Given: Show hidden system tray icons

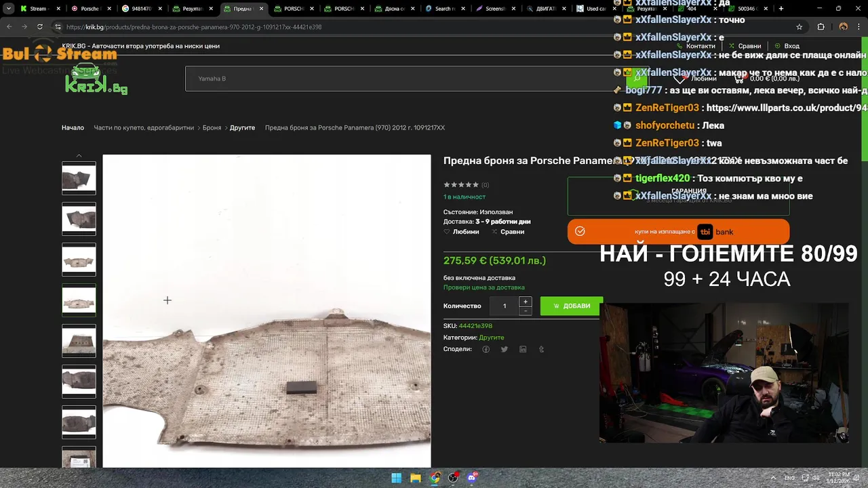Looking at the screenshot, I should point(774,478).
